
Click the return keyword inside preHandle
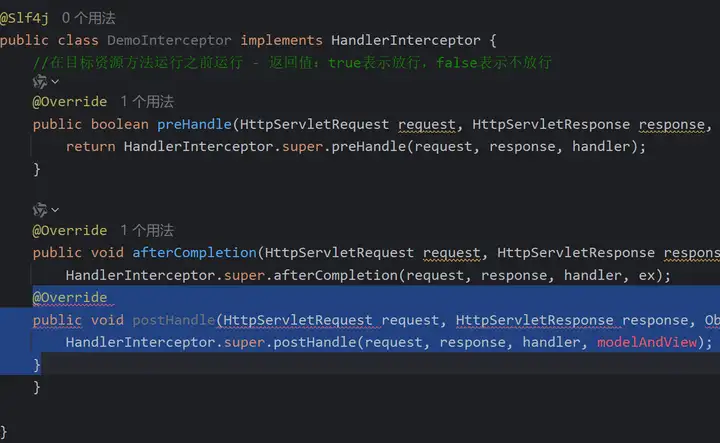[90, 147]
